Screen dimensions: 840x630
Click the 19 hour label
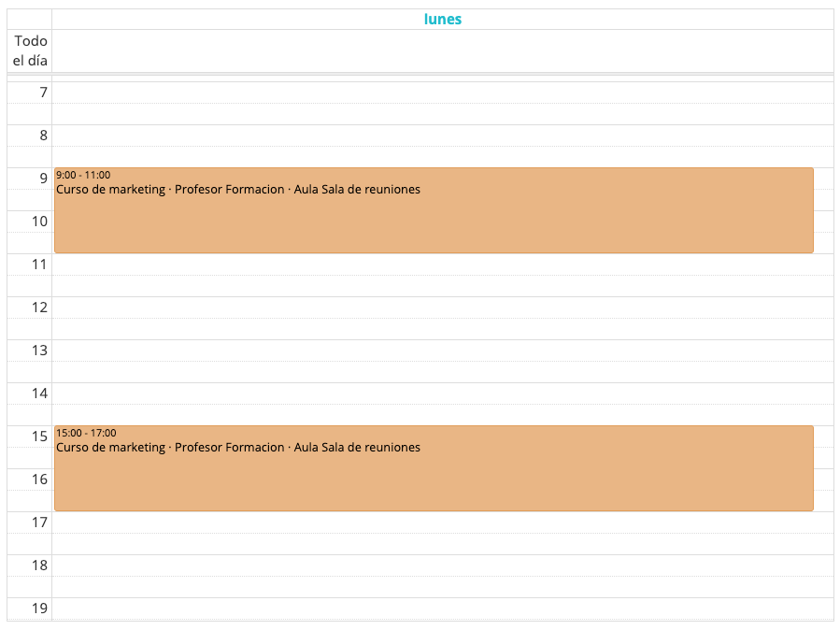point(39,609)
